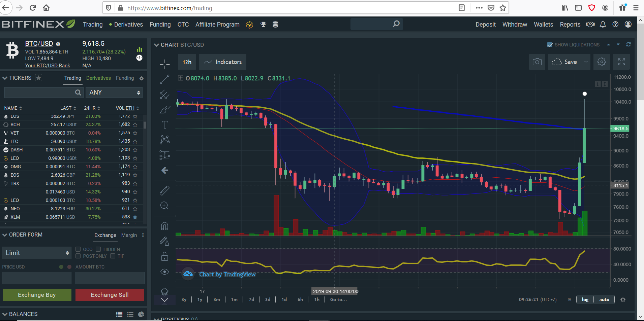Screen dimensions: 644x321
Task: Toggle magnet mode for drawings
Action: (x=164, y=226)
